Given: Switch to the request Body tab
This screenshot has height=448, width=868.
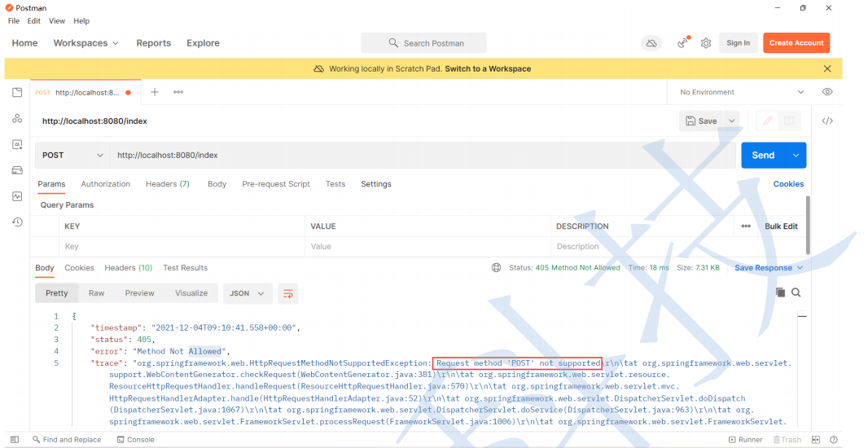Looking at the screenshot, I should (217, 184).
